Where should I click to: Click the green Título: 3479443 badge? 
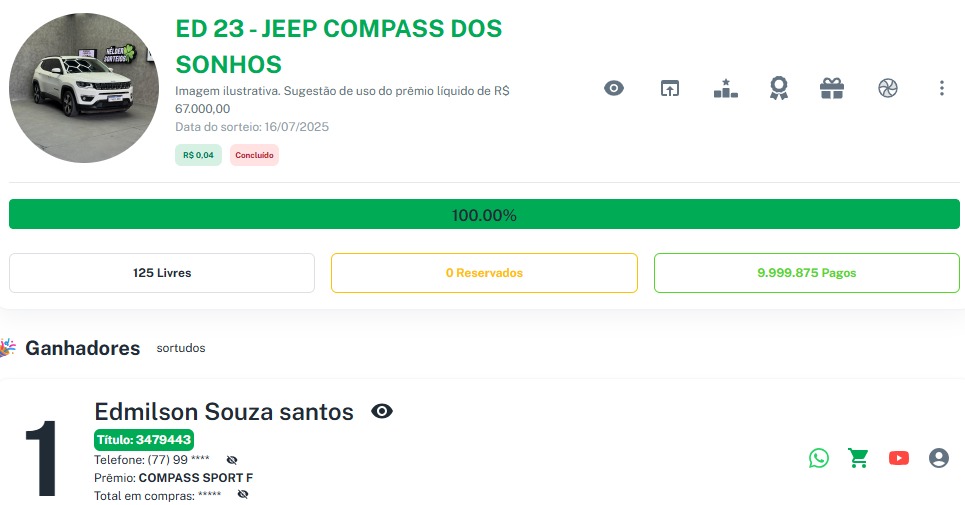(144, 439)
